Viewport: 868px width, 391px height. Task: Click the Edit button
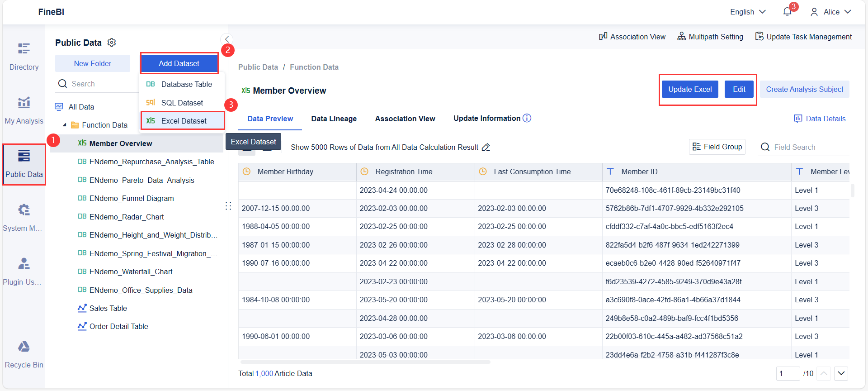click(x=739, y=89)
